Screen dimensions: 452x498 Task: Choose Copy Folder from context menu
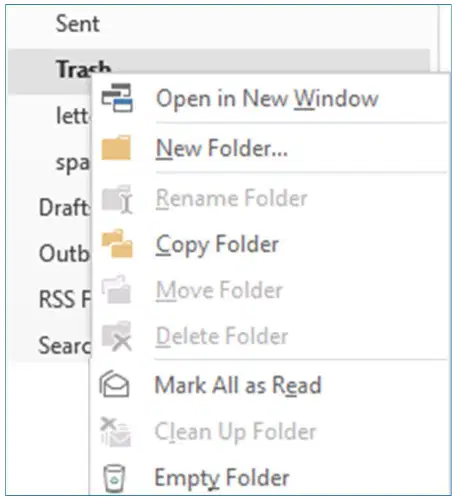217,245
